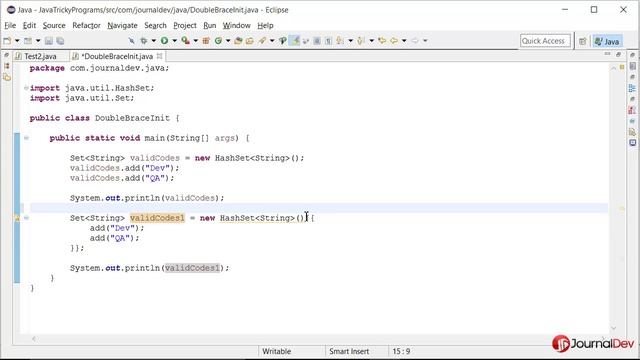Click the Back navigation arrow
Image resolution: width=640 pixels, height=360 pixels.
394,41
